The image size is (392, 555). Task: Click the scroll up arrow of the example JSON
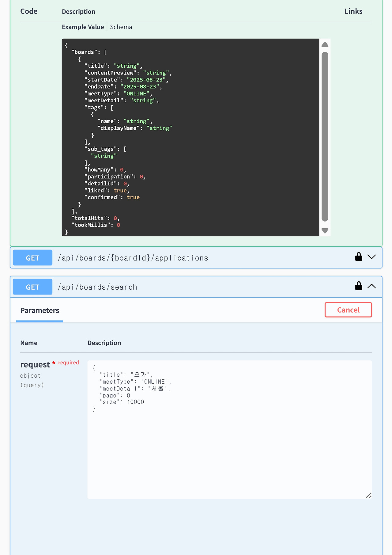tap(325, 45)
